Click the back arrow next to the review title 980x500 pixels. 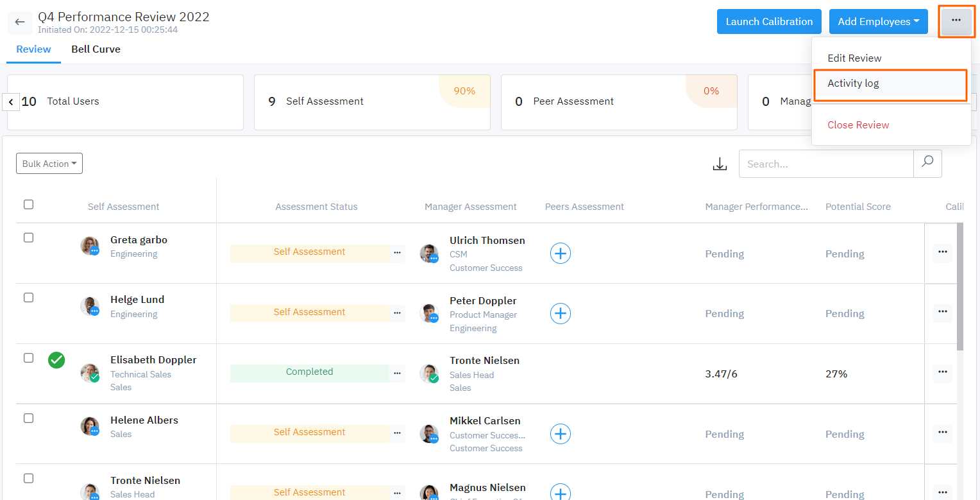point(20,22)
